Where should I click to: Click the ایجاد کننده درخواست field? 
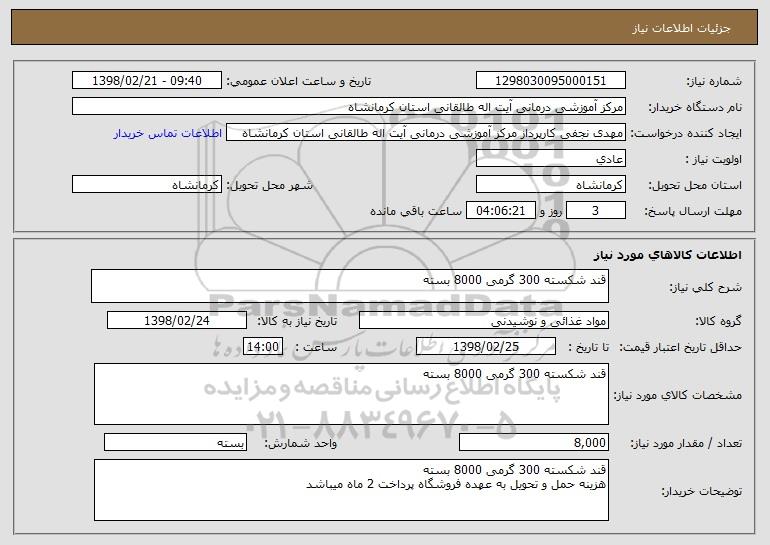click(x=426, y=133)
